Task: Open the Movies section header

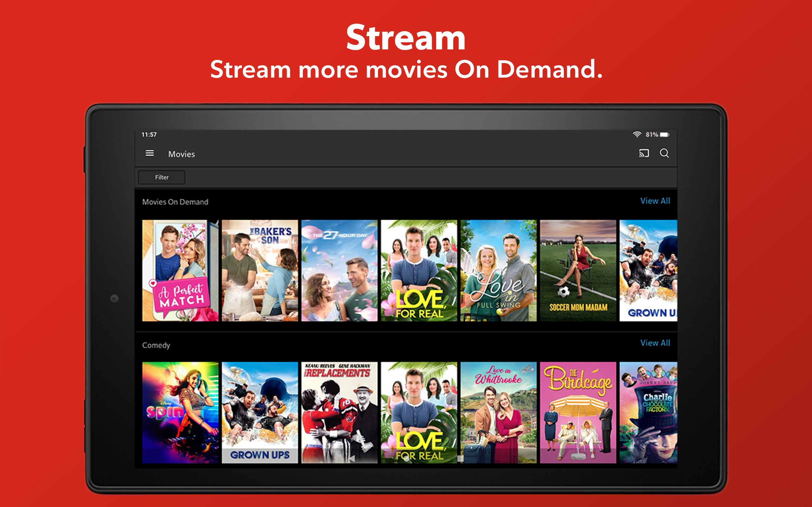Action: point(181,154)
